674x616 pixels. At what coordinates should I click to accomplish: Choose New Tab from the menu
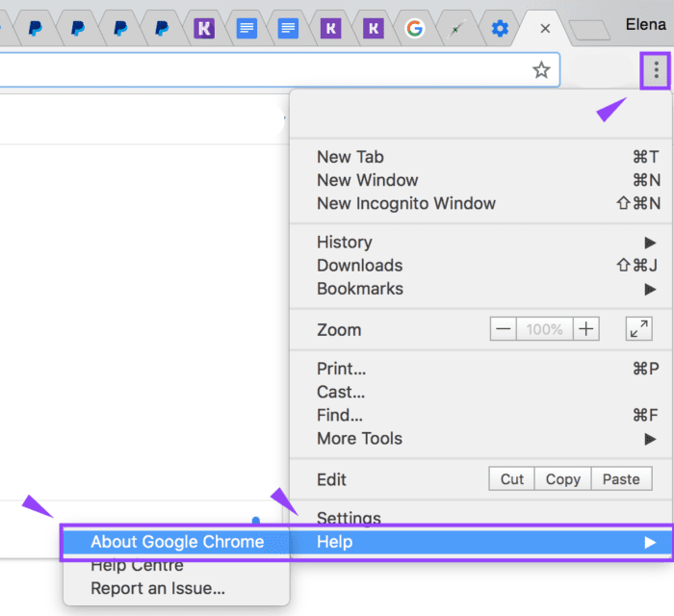click(x=481, y=157)
